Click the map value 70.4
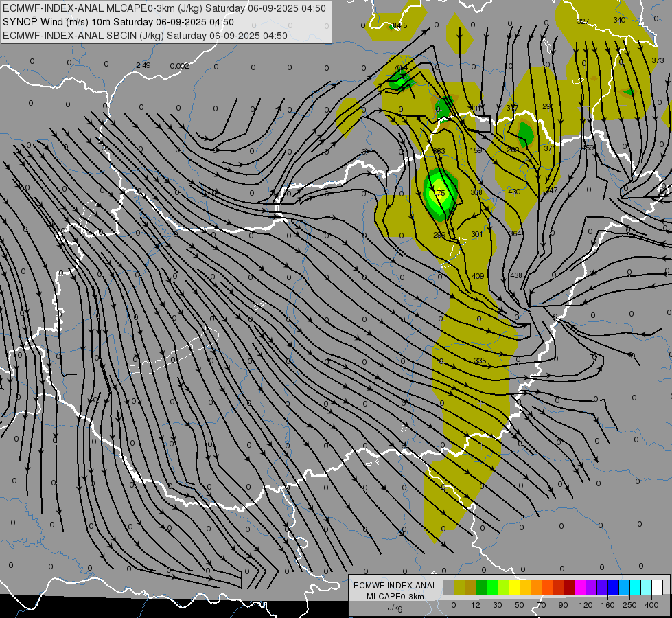Screen dimensions: 672x618 coord(401,67)
